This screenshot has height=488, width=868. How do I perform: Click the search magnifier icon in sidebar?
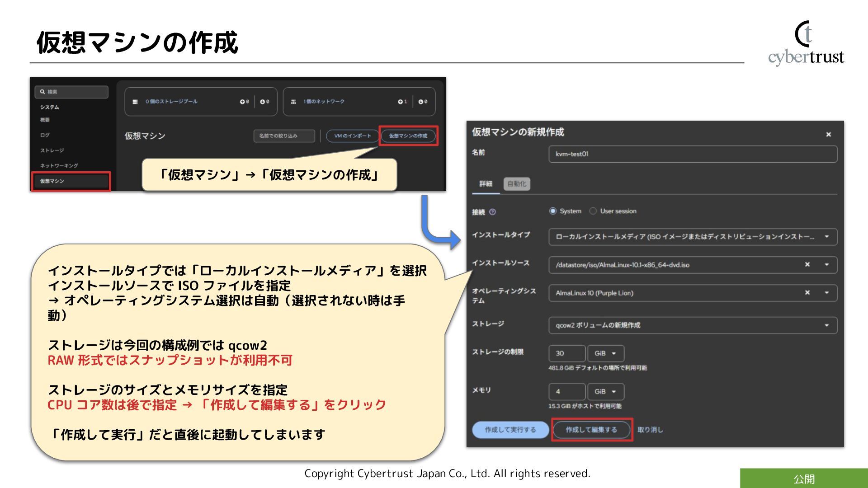42,92
